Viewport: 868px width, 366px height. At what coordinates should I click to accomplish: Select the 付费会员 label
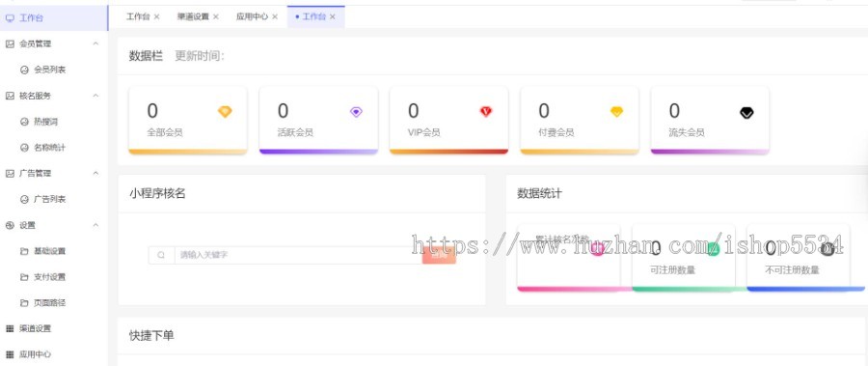tap(556, 132)
